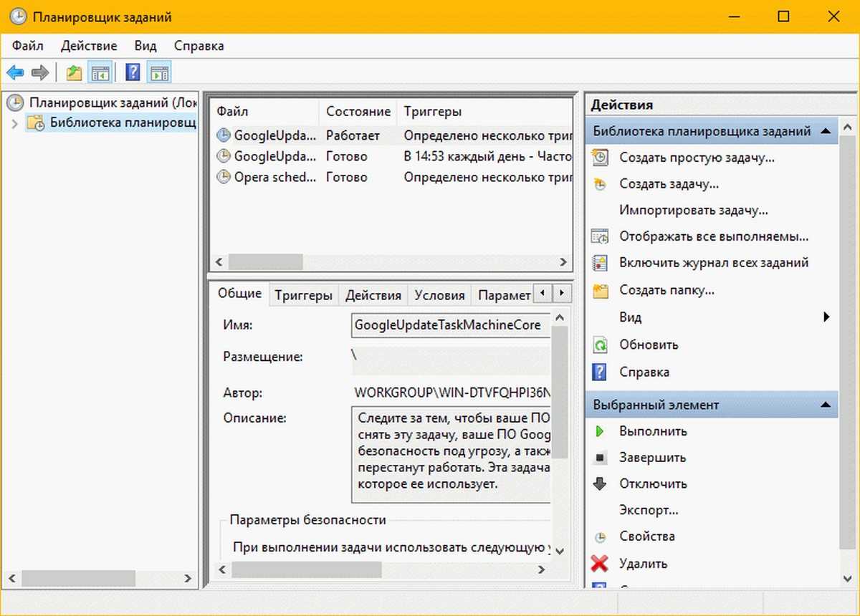Click the Имя field GoogleUpdateTaskMachineCore
This screenshot has height=616, width=860.
pyautogui.click(x=451, y=325)
